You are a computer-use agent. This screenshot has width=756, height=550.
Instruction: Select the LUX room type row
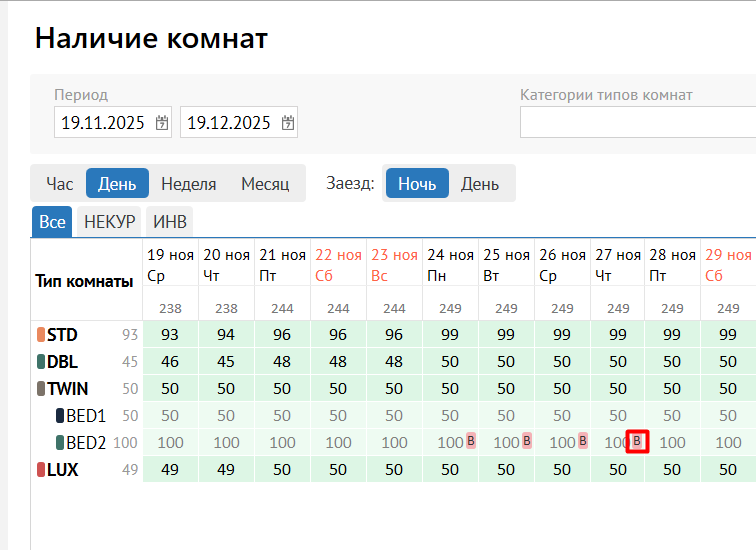point(87,470)
